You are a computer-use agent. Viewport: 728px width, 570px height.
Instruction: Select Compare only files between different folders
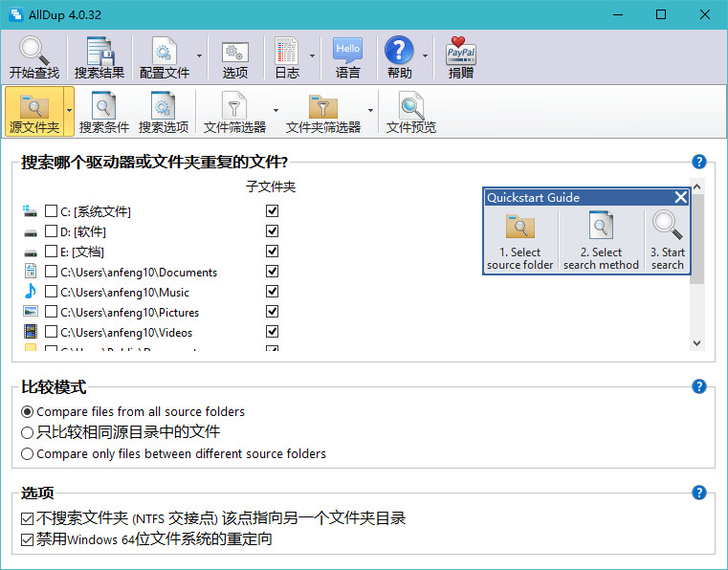coord(27,453)
